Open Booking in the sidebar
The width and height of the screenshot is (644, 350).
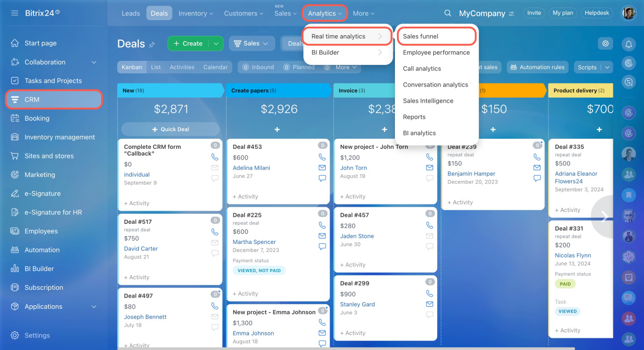(x=37, y=118)
